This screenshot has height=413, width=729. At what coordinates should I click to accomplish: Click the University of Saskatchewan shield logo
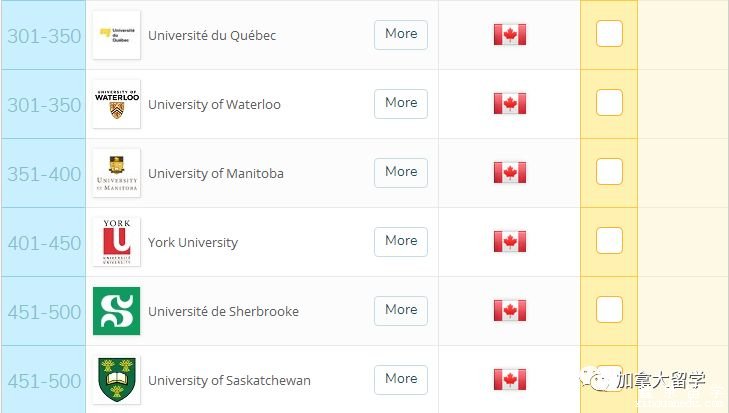click(116, 380)
